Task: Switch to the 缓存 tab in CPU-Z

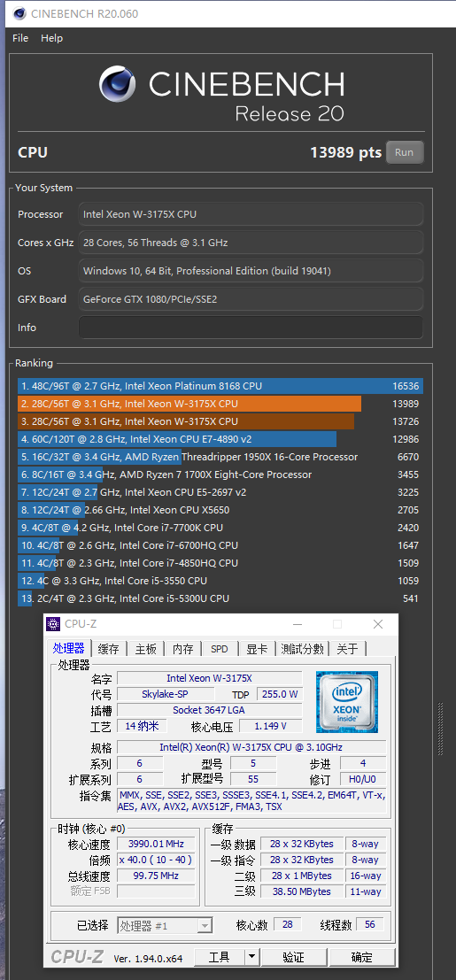Action: click(x=109, y=649)
